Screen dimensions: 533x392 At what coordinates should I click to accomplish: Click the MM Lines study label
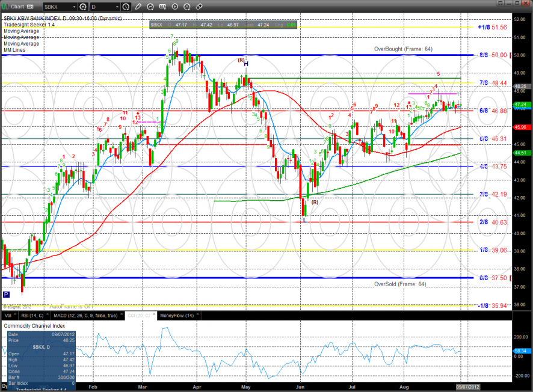14,50
